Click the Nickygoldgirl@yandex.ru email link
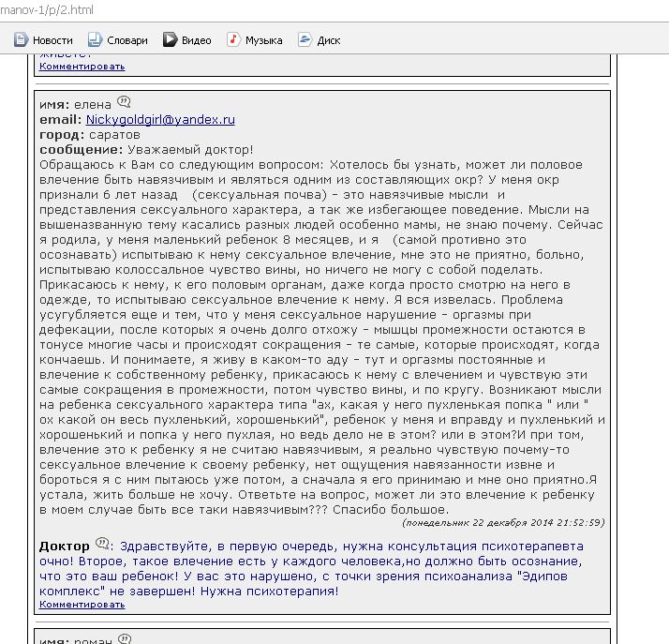The image size is (669, 644). pos(160,119)
